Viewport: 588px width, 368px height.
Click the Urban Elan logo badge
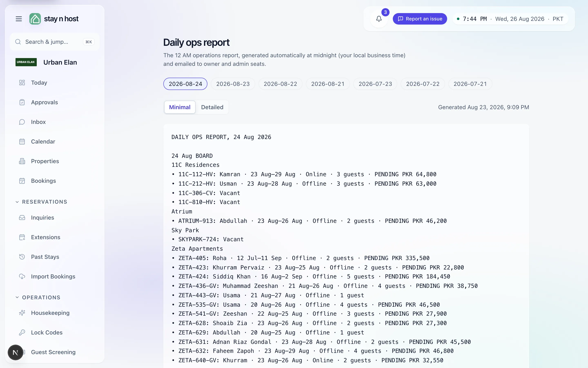(26, 62)
